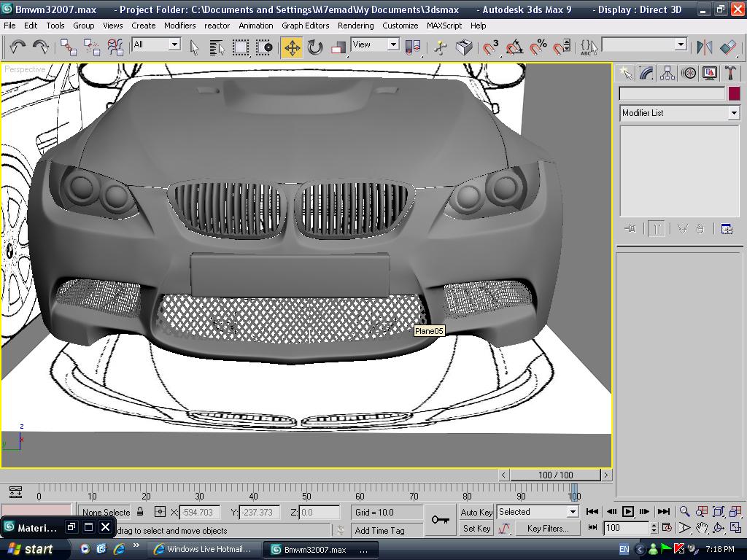Image resolution: width=747 pixels, height=560 pixels.
Task: Click the Pan View hand tool
Action: [x=701, y=528]
